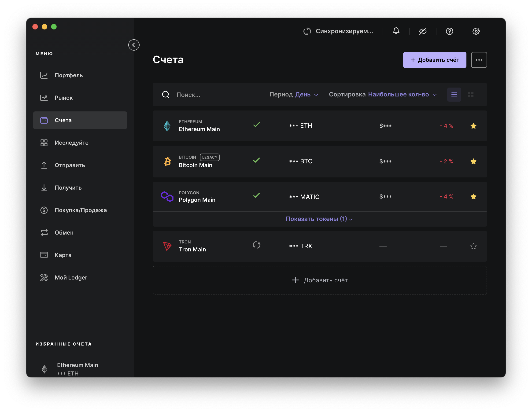Switch to grid view layout icon
Image resolution: width=532 pixels, height=412 pixels.
470,95
